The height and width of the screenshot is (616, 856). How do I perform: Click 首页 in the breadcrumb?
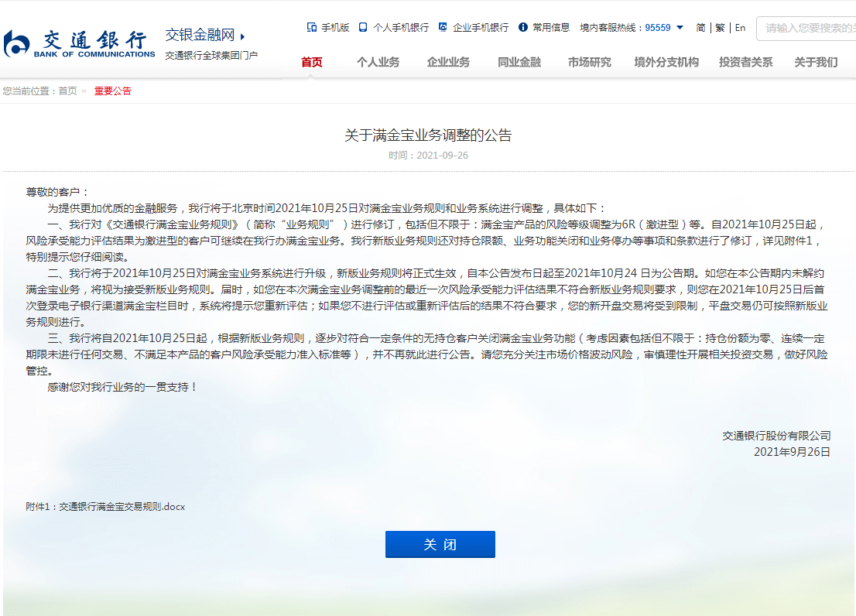tap(67, 91)
